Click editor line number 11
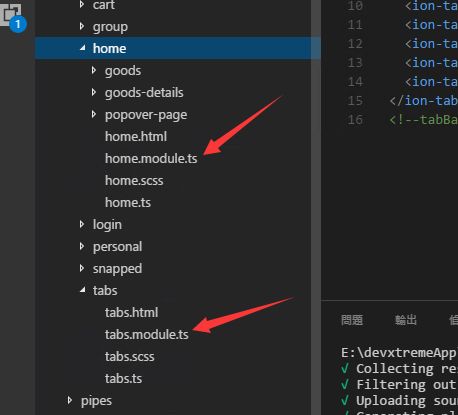 click(355, 25)
